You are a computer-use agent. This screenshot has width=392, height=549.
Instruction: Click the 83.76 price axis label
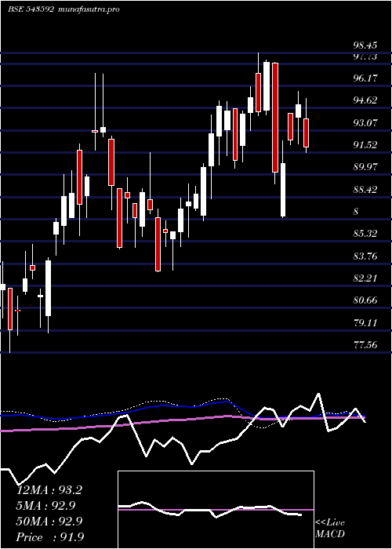click(x=365, y=256)
